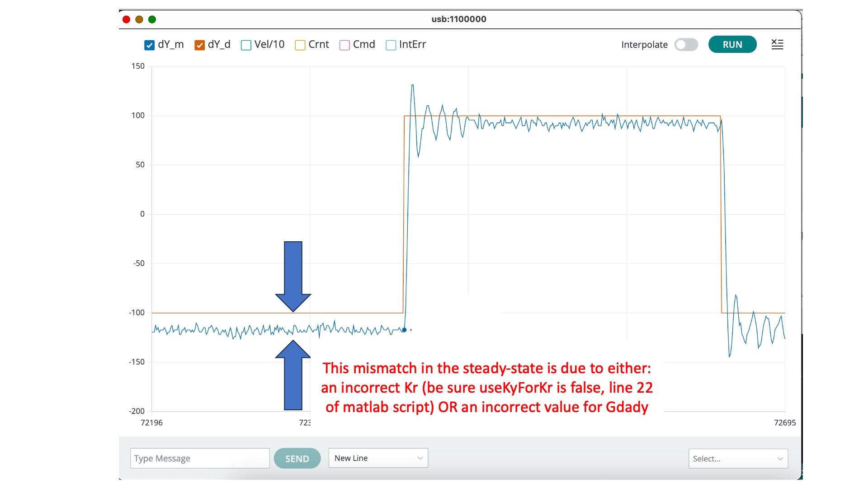Click the green maximize window button
Screen dimensions: 868x488
(x=152, y=19)
